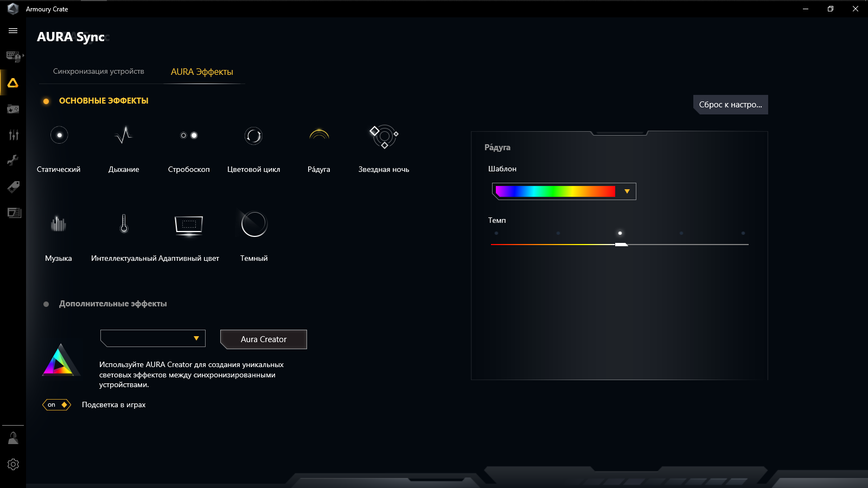Select the Aura Sync triangle sidebar icon

point(13,83)
